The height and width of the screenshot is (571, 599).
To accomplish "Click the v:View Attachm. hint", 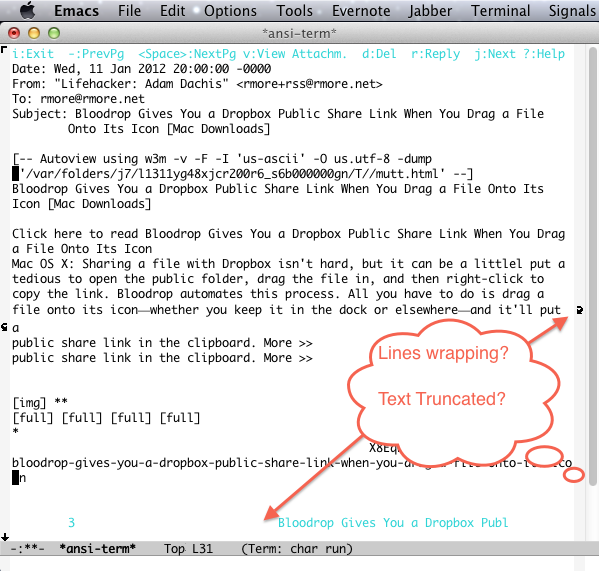I will click(x=295, y=54).
